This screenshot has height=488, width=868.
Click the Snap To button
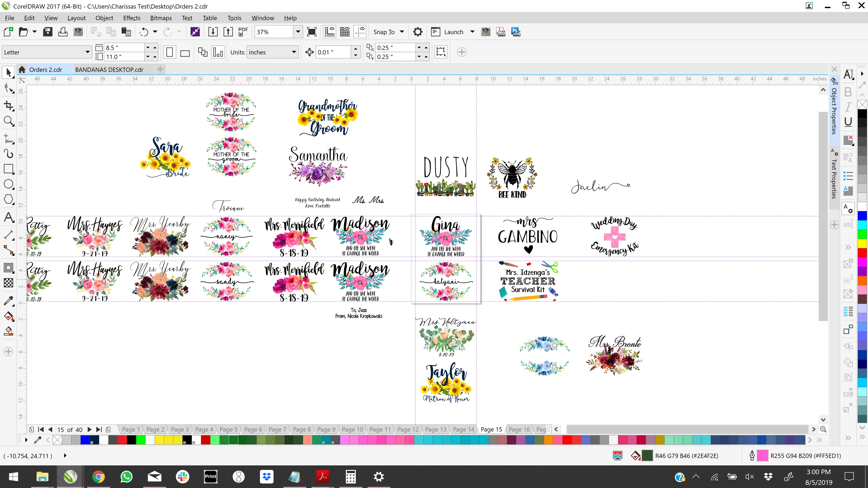(x=384, y=32)
